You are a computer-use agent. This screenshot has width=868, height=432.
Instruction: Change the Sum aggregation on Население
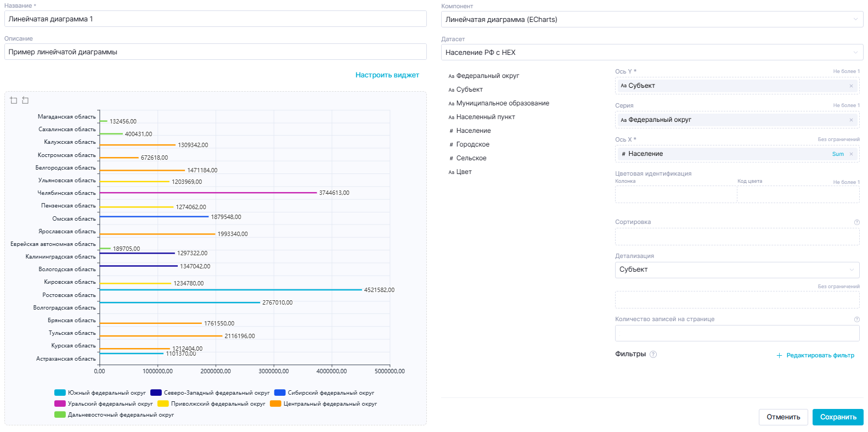[x=837, y=154]
